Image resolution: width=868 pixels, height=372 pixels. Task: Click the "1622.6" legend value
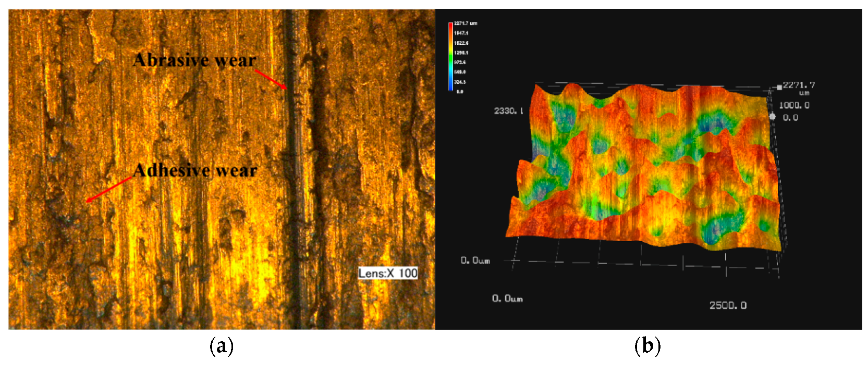click(x=461, y=43)
